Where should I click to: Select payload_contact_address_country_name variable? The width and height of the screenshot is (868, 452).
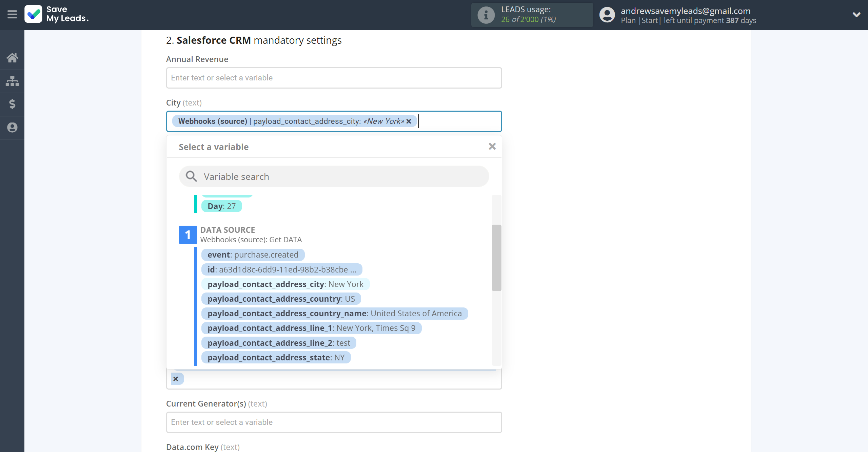pos(335,313)
